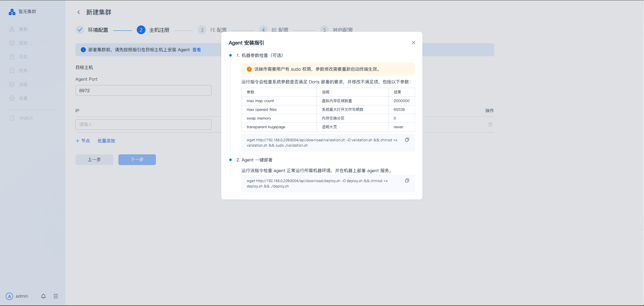
Task: Click the back arrow beside 新建集群
Action: [79, 12]
